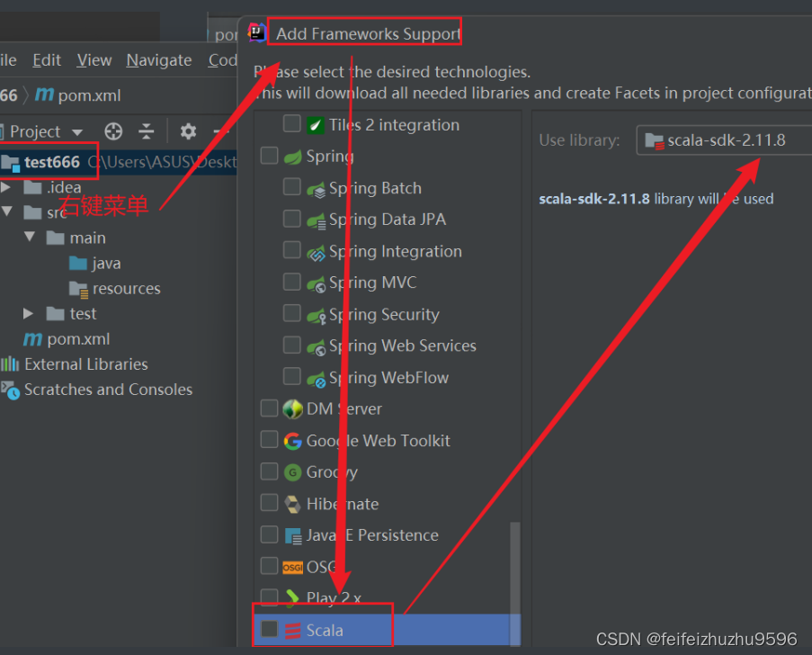Enable the Spring Integration checkbox

tap(292, 250)
